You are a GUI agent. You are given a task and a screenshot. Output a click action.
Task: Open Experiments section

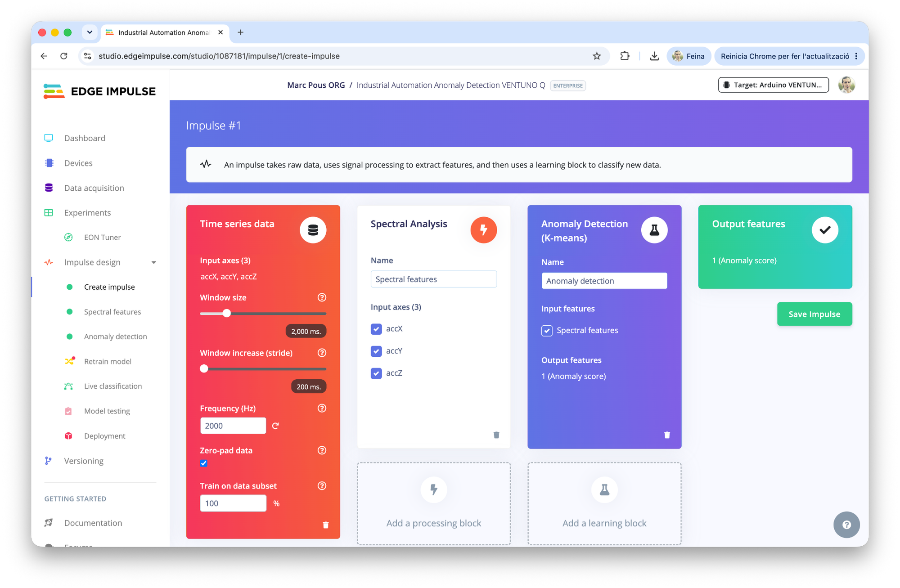point(87,213)
